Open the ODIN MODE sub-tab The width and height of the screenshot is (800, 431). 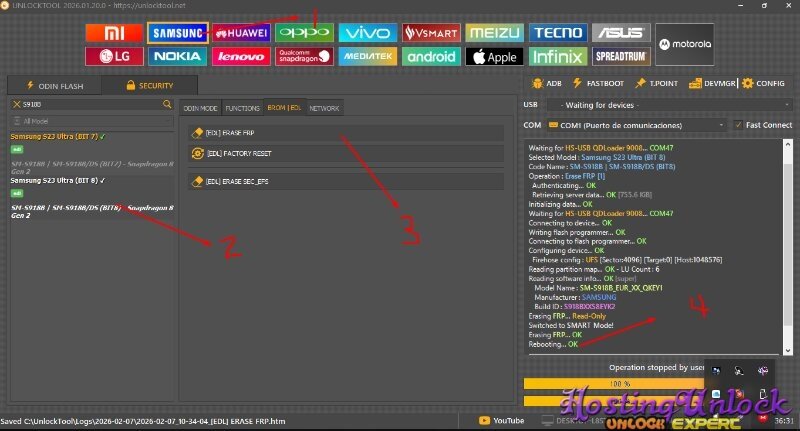pyautogui.click(x=200, y=108)
